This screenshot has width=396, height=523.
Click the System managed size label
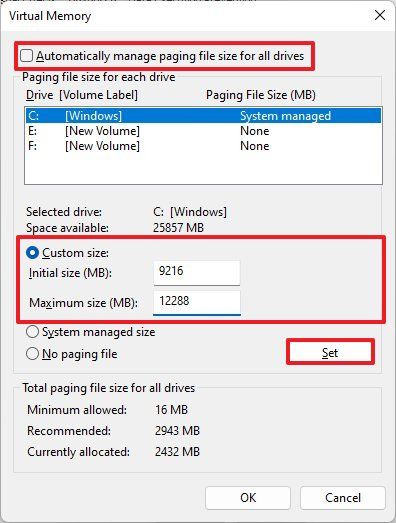98,332
